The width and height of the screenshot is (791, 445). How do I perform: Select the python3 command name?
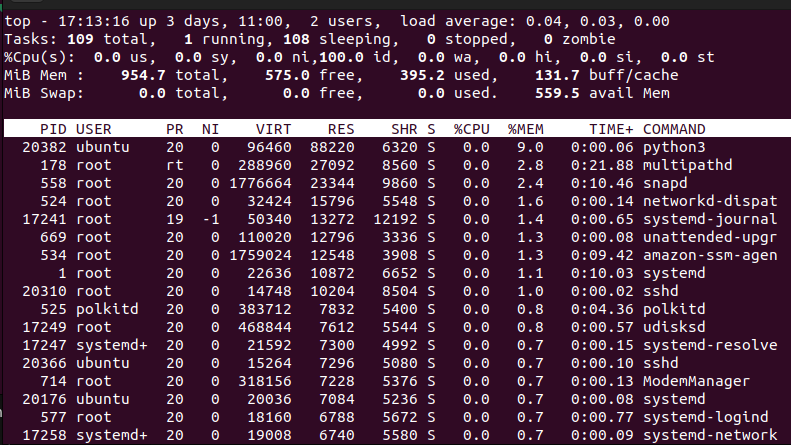tap(674, 147)
